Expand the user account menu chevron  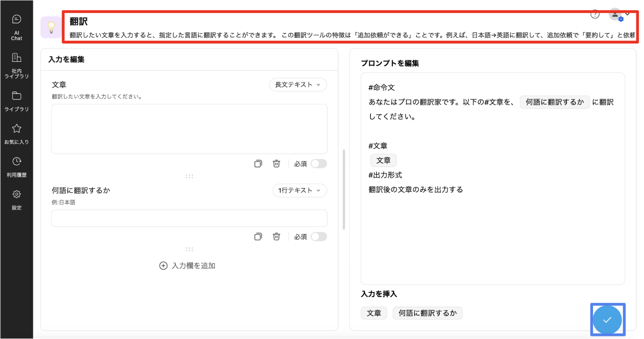pyautogui.click(x=627, y=14)
